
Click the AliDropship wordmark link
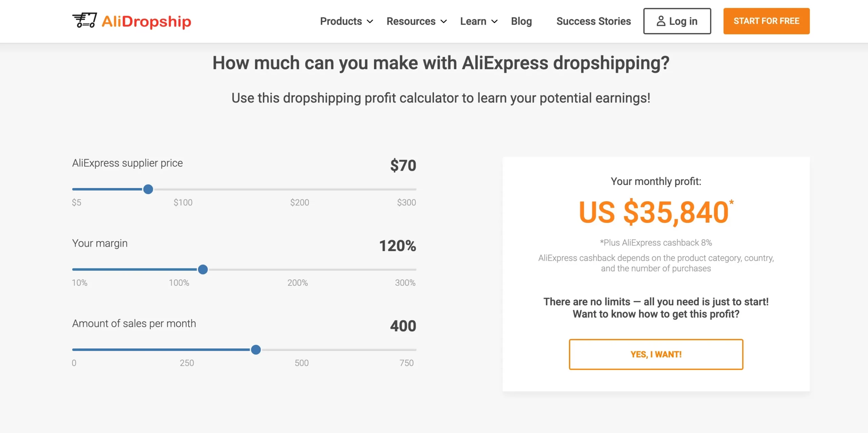coord(146,21)
